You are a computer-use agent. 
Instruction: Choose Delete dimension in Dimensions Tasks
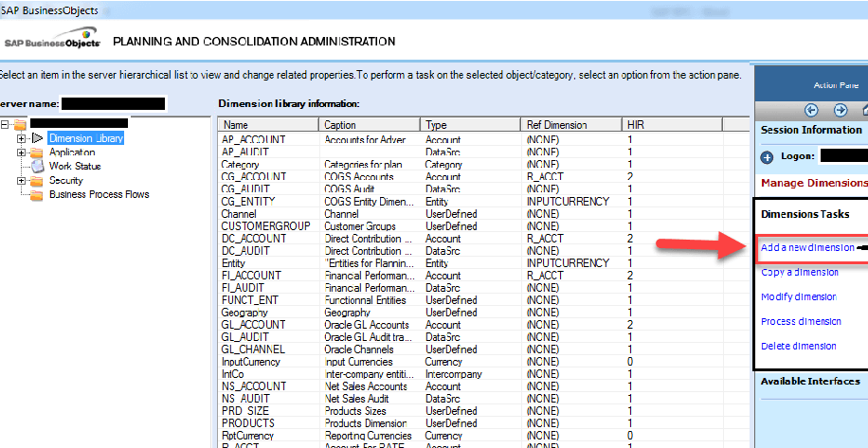[797, 346]
